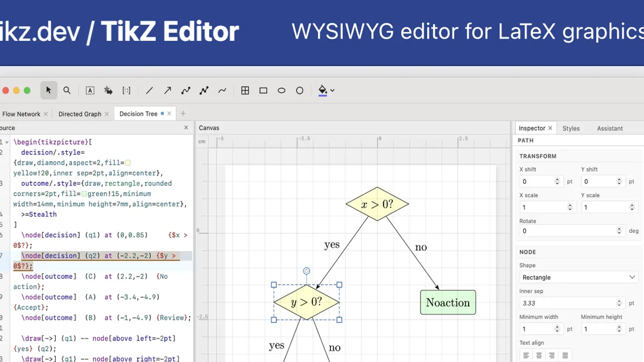
Task: Choose the arrow line tool
Action: pos(168,91)
